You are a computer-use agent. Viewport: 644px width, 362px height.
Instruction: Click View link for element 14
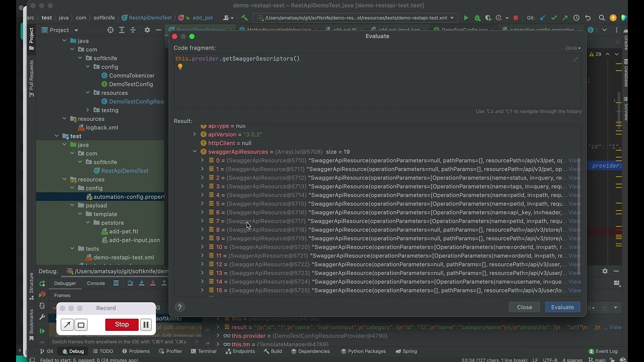pyautogui.click(x=574, y=282)
